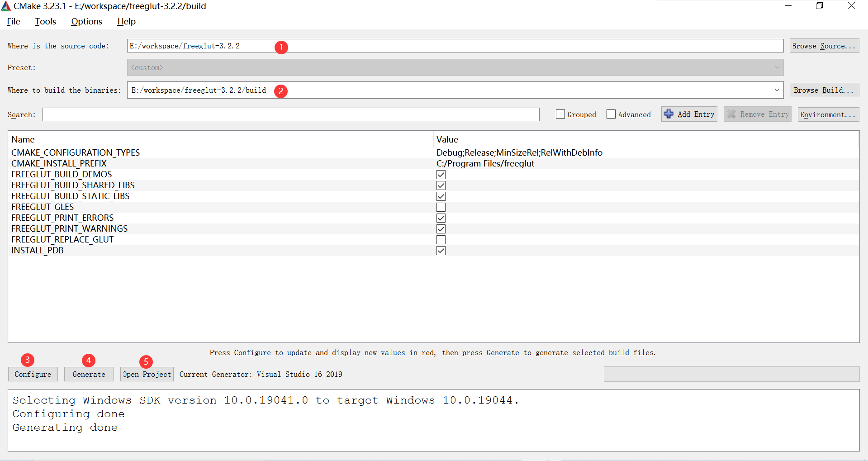Restore down the CMake window
868x461 pixels.
point(819,6)
